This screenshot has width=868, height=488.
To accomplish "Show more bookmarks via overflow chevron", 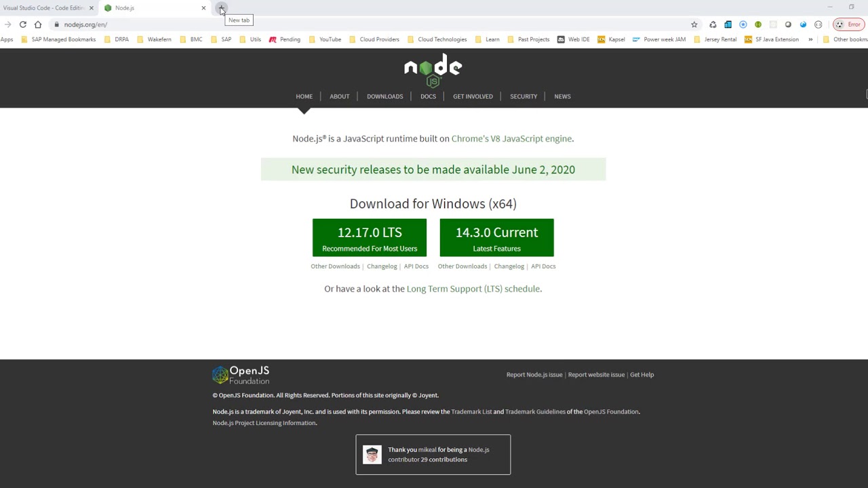I will (810, 39).
